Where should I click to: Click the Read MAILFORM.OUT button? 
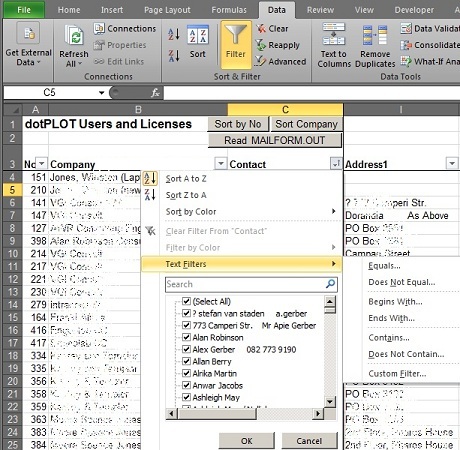(275, 140)
